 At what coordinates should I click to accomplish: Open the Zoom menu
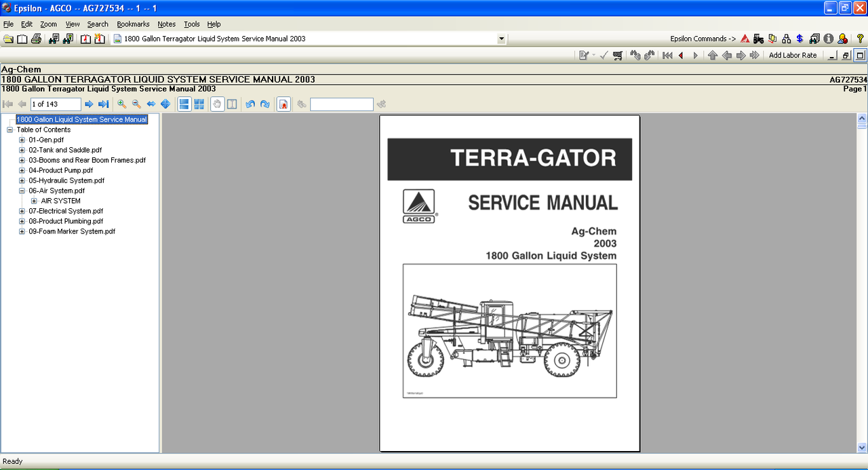49,24
